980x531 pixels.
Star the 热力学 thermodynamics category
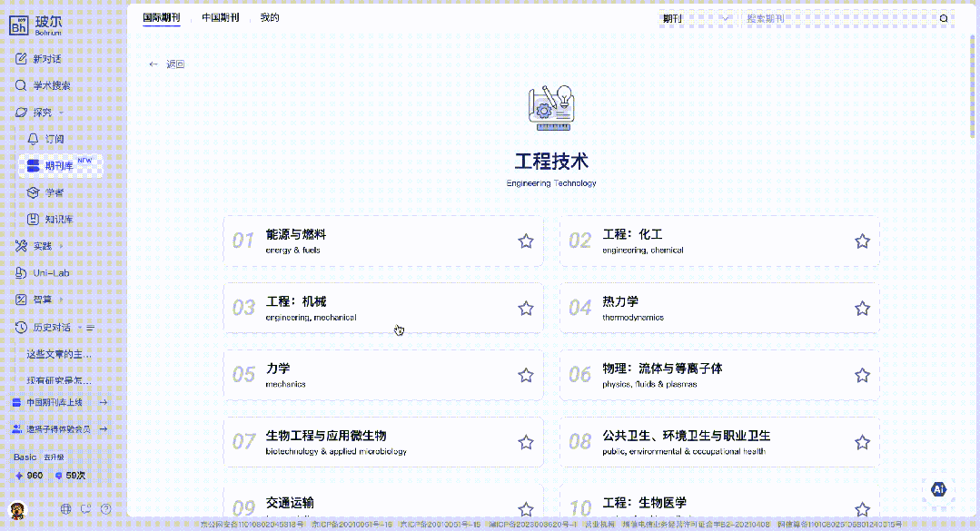click(862, 309)
